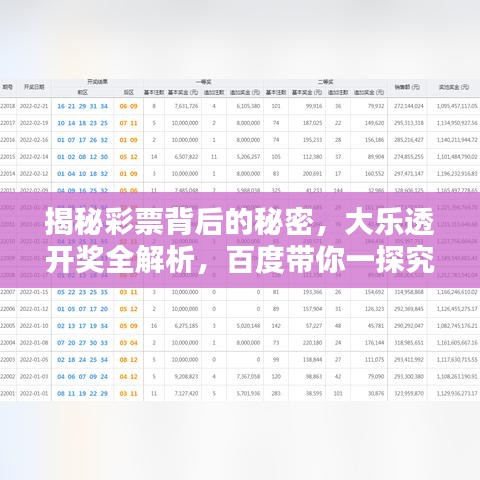Click first prize amount 7,127,420

[186, 393]
